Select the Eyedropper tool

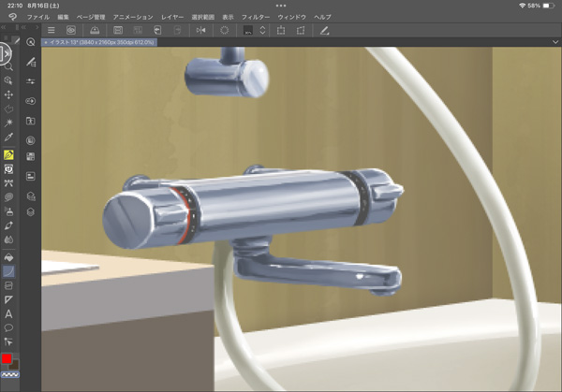tap(8, 138)
